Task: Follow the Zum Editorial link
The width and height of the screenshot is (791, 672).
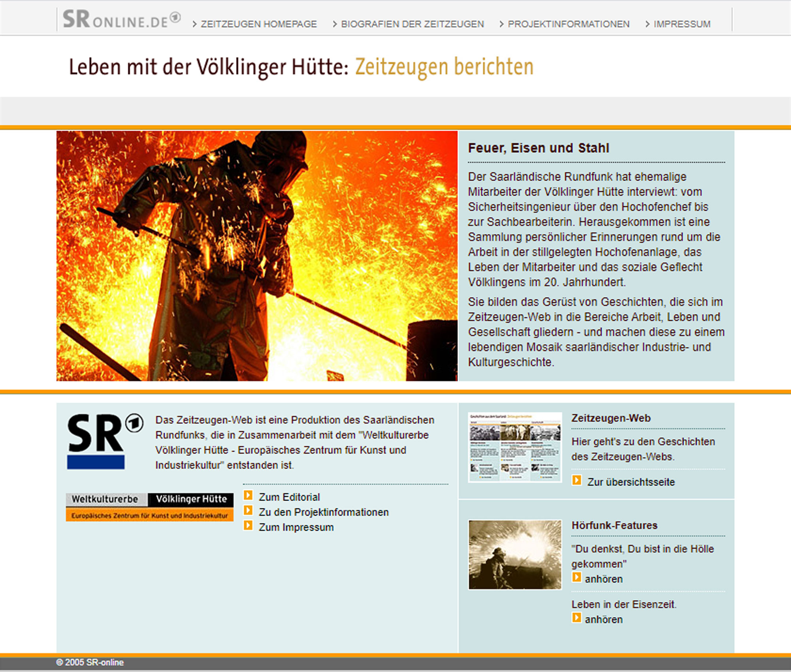Action: pyautogui.click(x=289, y=497)
